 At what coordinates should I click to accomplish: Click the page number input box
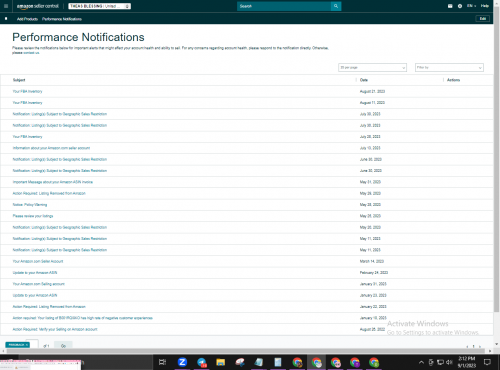(32, 345)
